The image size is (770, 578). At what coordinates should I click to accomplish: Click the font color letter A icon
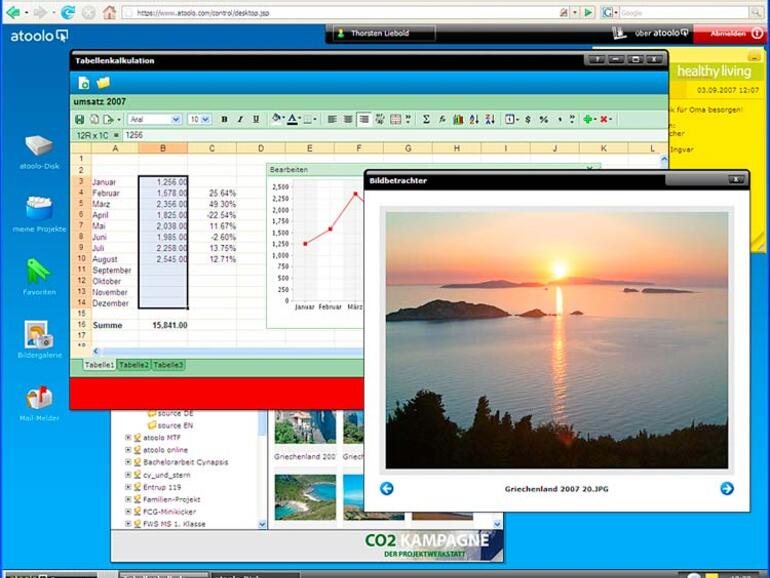click(292, 119)
